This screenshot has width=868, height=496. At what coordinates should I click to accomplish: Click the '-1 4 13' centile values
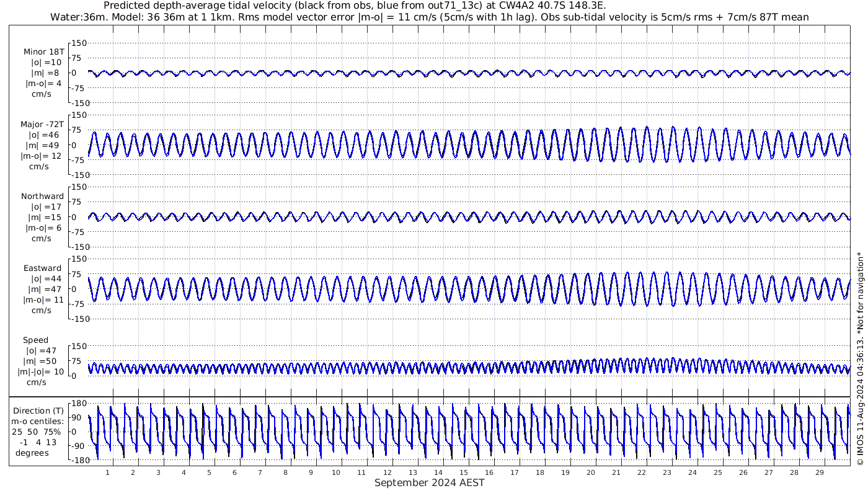pyautogui.click(x=37, y=442)
